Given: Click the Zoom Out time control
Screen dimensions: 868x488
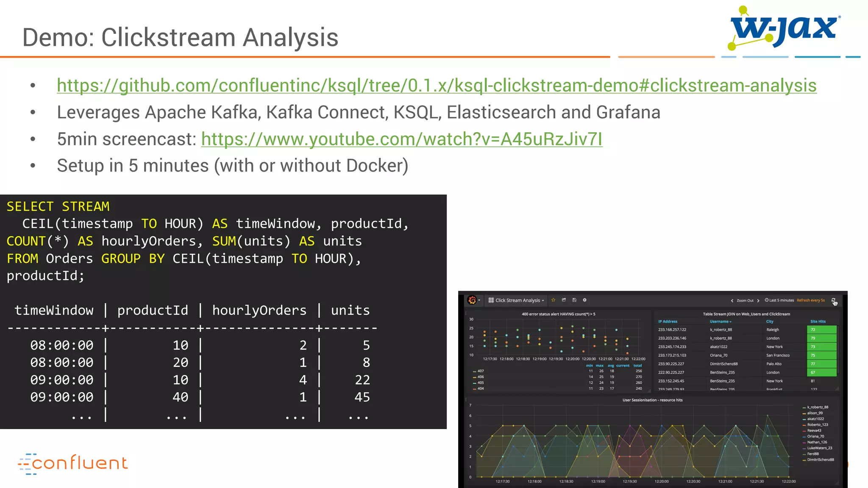Looking at the screenshot, I should (745, 301).
